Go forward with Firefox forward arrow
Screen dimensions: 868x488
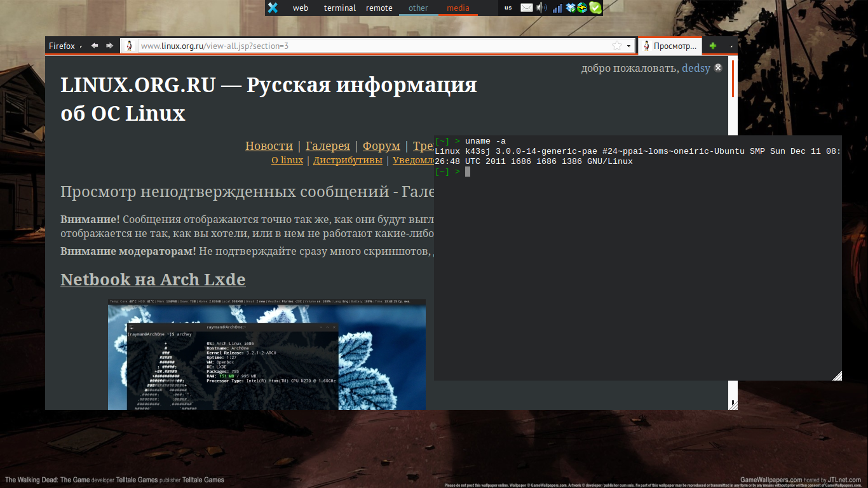(x=109, y=46)
